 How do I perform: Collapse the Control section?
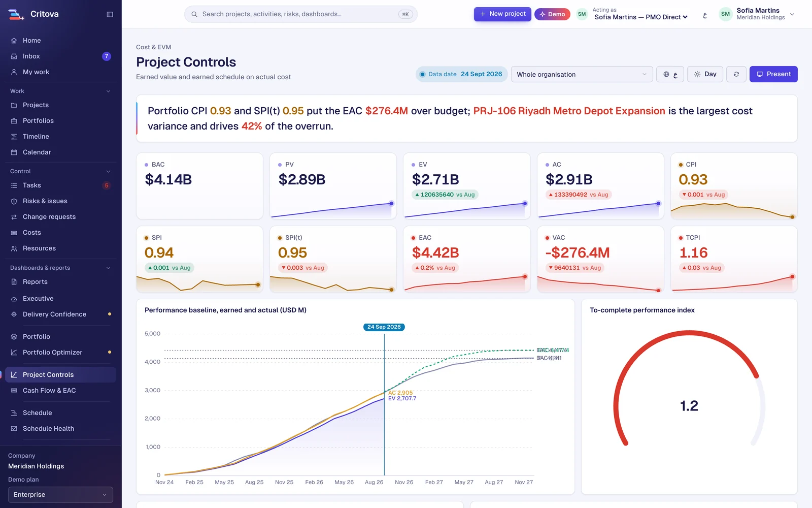click(108, 172)
